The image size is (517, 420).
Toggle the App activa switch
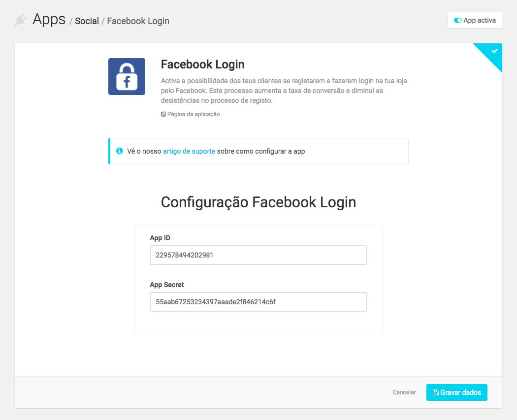point(457,20)
